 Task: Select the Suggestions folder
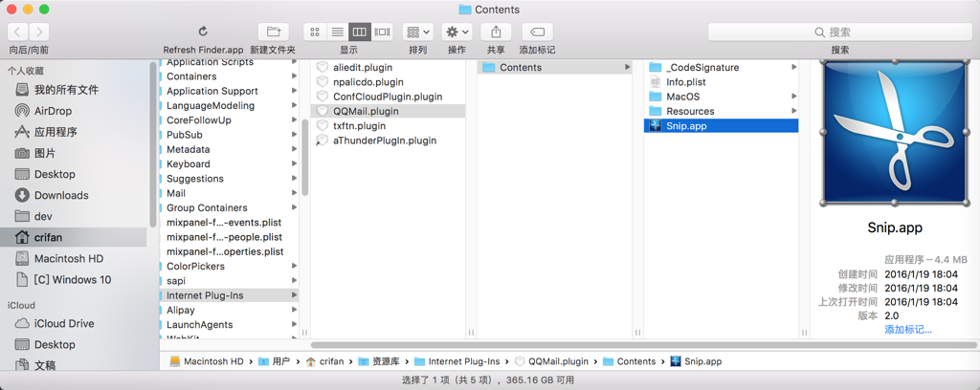(x=230, y=179)
